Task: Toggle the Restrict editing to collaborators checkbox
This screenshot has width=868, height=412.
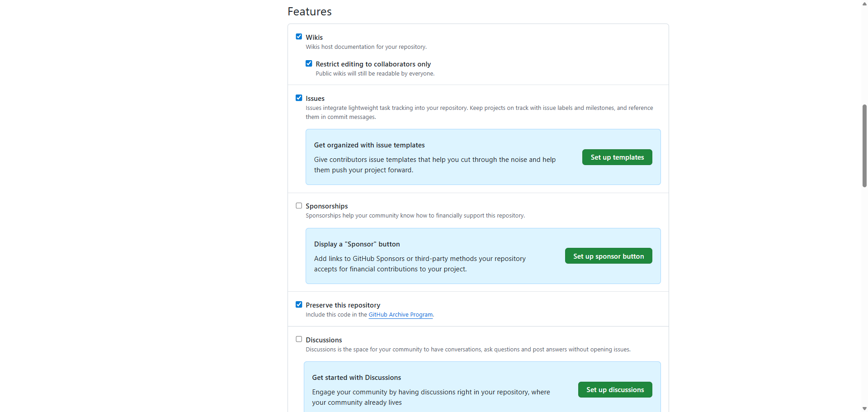Action: pyautogui.click(x=309, y=64)
